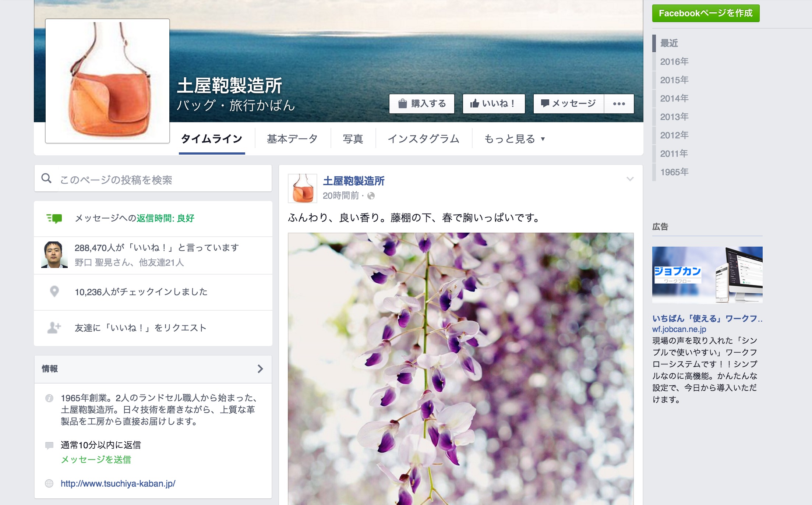Click the green message response icon

54,218
